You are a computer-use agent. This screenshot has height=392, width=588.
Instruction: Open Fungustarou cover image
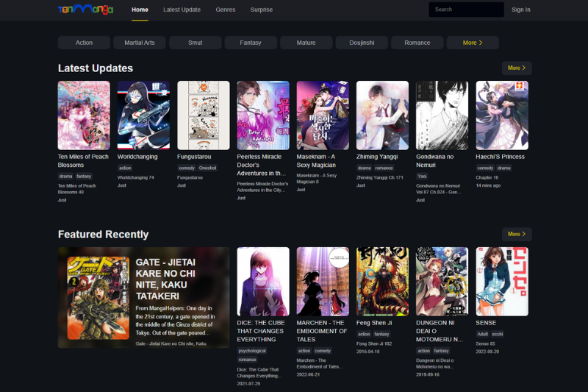tap(204, 115)
